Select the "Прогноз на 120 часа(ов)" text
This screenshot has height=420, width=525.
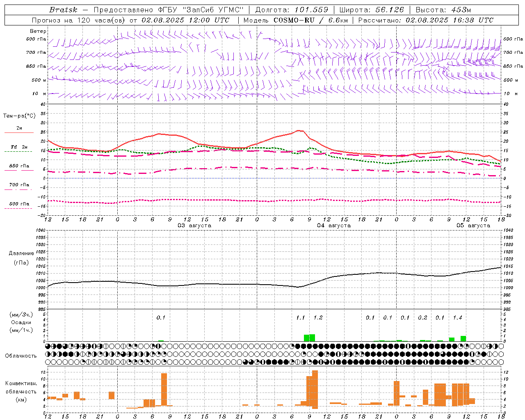coord(79,20)
